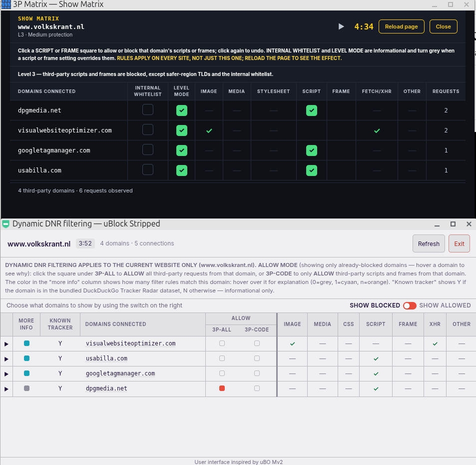The width and height of the screenshot is (476, 465).
Task: Click the LEVEL MODE green check for usabilla.com
Action: point(181,170)
